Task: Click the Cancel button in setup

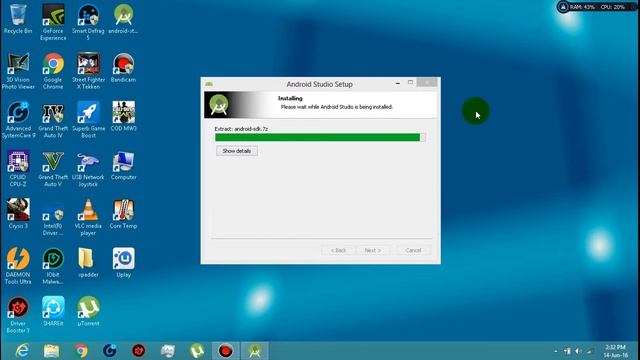Action: click(413, 250)
